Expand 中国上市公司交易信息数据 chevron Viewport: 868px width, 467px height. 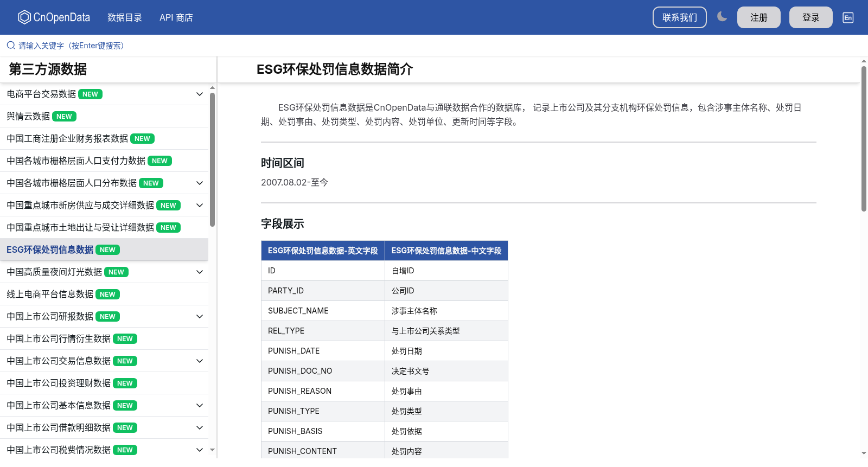point(200,361)
